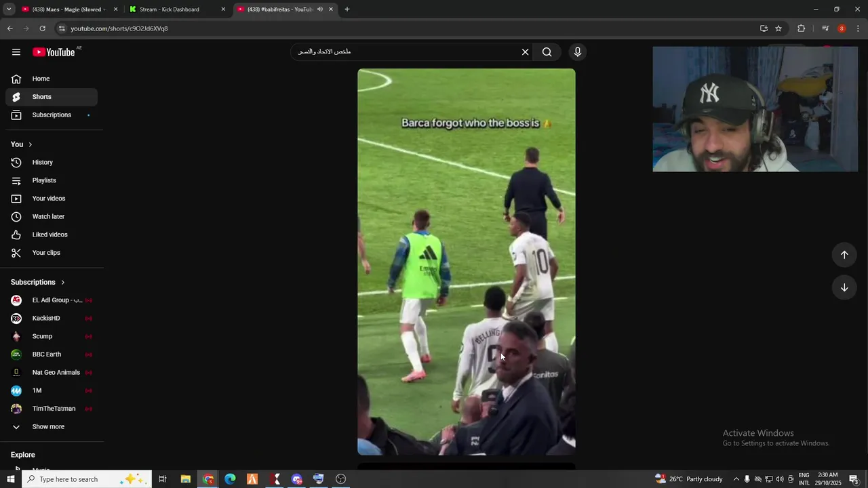Open the Chrome three-dot menu
The image size is (868, 488).
(858, 28)
